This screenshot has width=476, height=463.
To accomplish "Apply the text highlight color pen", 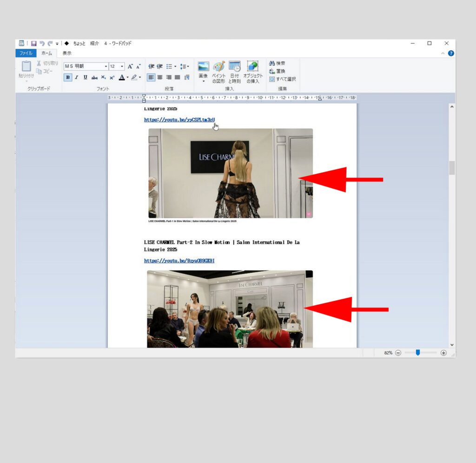I will pos(134,77).
